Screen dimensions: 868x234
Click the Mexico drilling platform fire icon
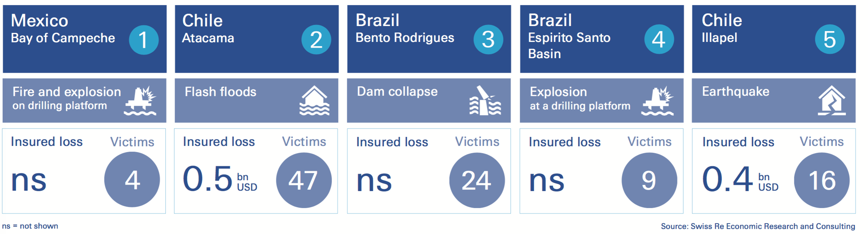tap(140, 101)
